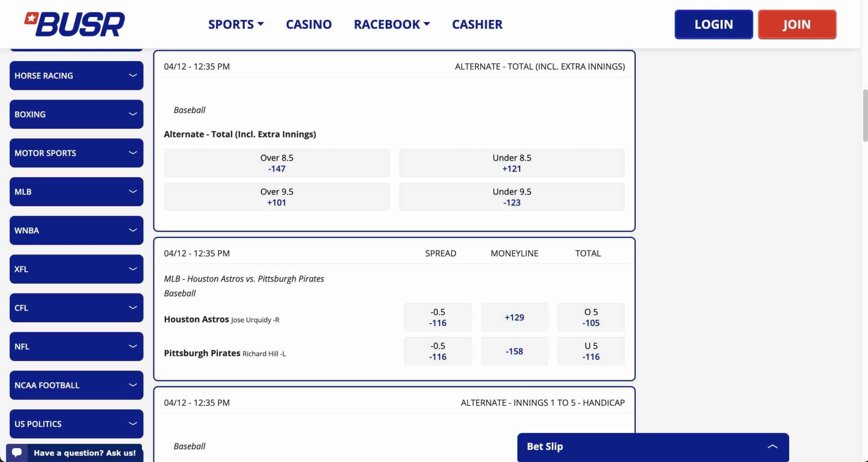Click 'ALTERNATE - INNINGS 1 TO 5 - HANDICAP' label

[543, 403]
